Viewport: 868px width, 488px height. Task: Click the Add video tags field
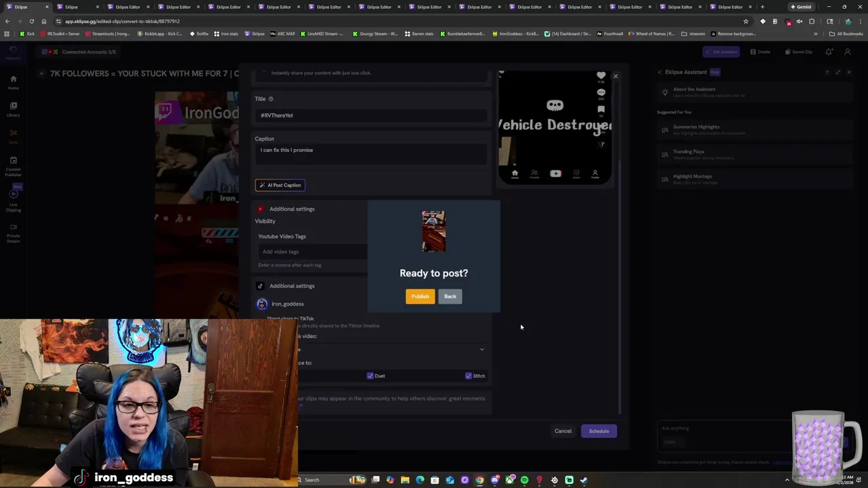pyautogui.click(x=312, y=251)
